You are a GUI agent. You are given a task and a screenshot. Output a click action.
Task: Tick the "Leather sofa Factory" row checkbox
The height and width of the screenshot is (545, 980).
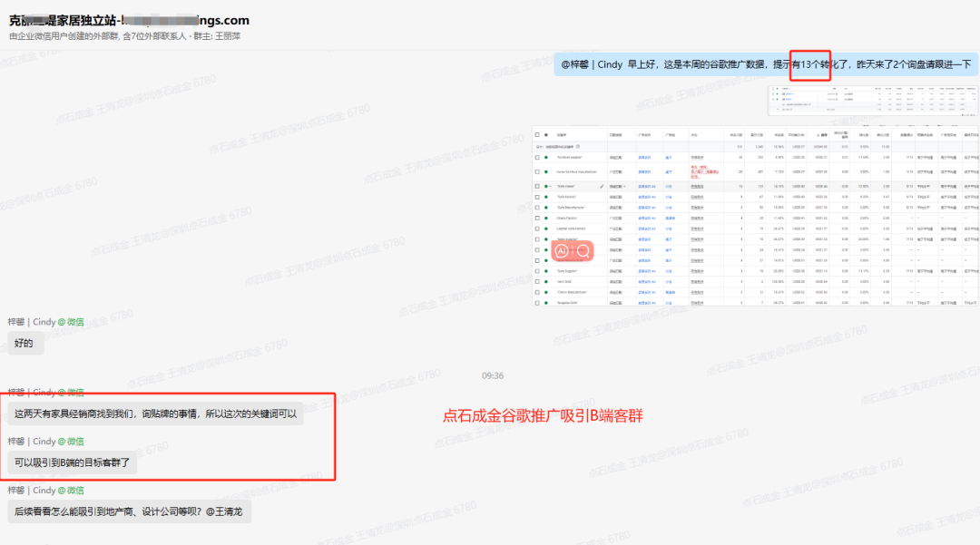537,229
